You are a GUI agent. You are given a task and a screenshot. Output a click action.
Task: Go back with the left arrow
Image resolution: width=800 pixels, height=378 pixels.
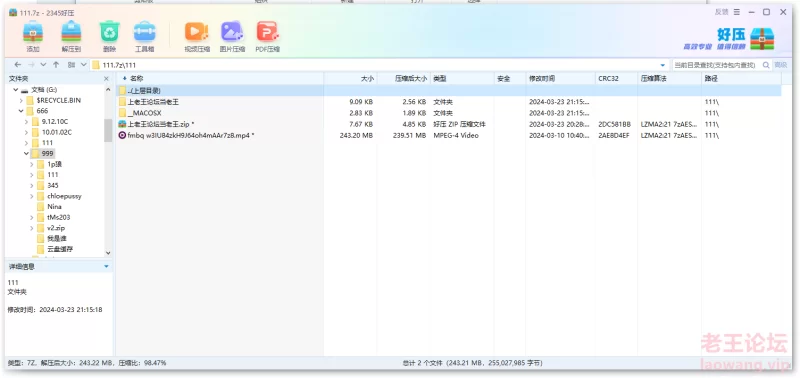pos(18,65)
